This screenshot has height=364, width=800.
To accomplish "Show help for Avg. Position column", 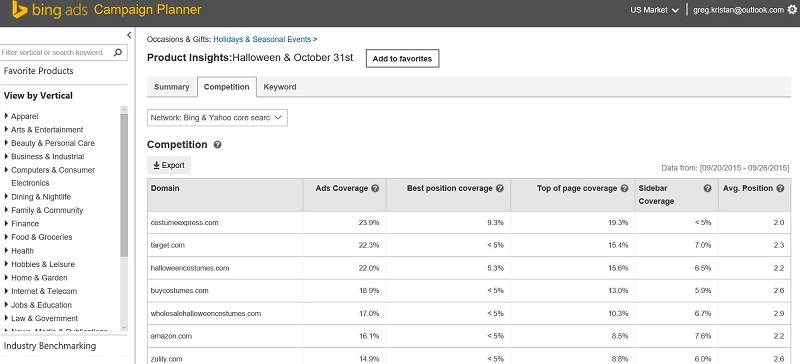I will click(x=780, y=188).
